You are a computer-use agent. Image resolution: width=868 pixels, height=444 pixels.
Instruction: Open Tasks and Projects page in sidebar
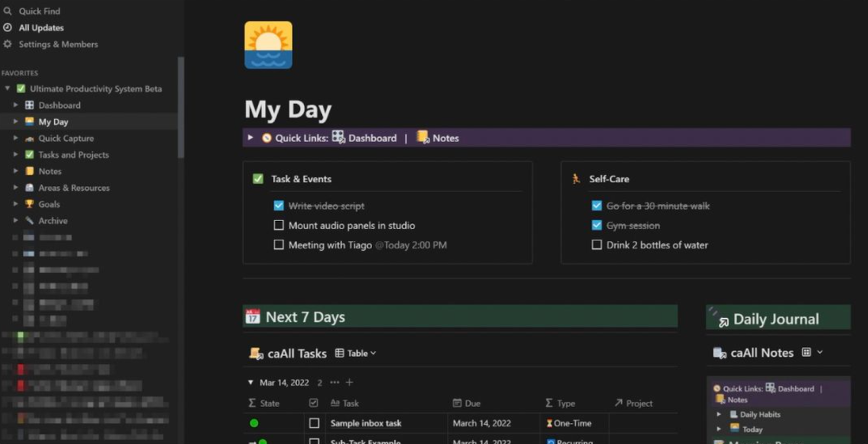tap(73, 155)
